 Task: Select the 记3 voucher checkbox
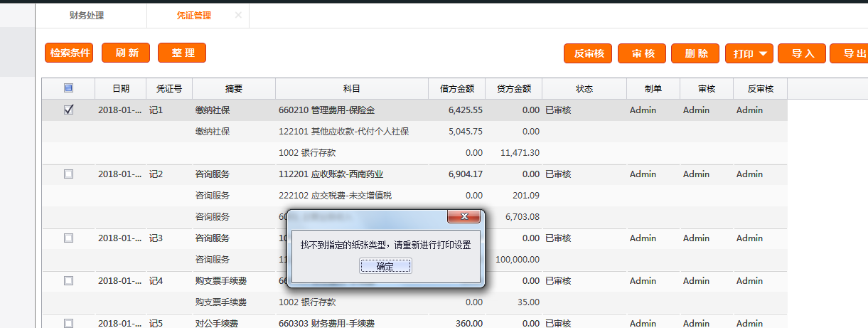[68, 238]
